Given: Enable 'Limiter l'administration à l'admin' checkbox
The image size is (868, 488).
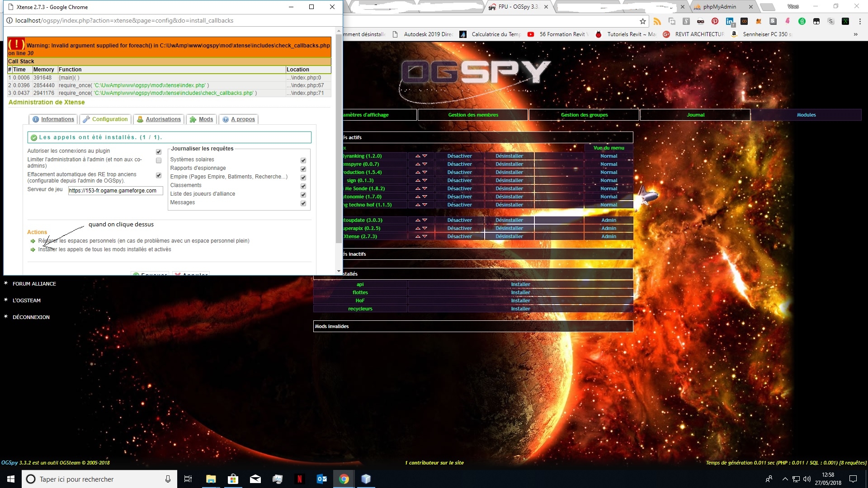Looking at the screenshot, I should click(x=159, y=160).
